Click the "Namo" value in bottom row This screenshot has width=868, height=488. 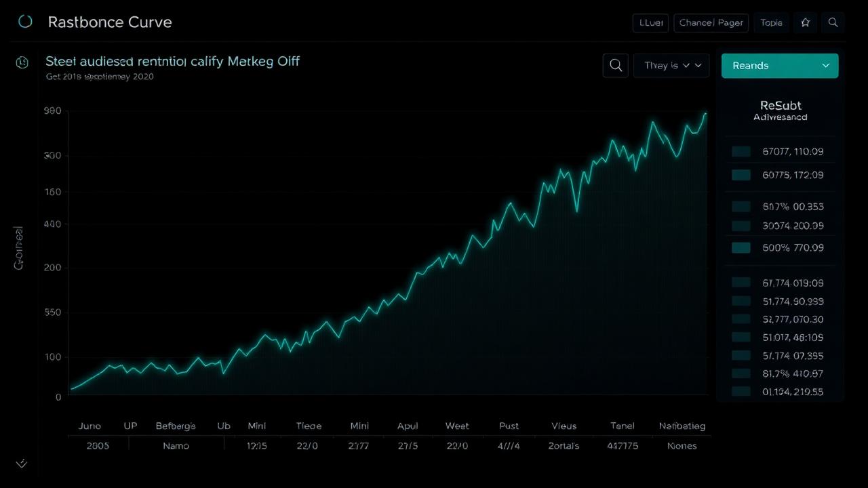tap(176, 446)
